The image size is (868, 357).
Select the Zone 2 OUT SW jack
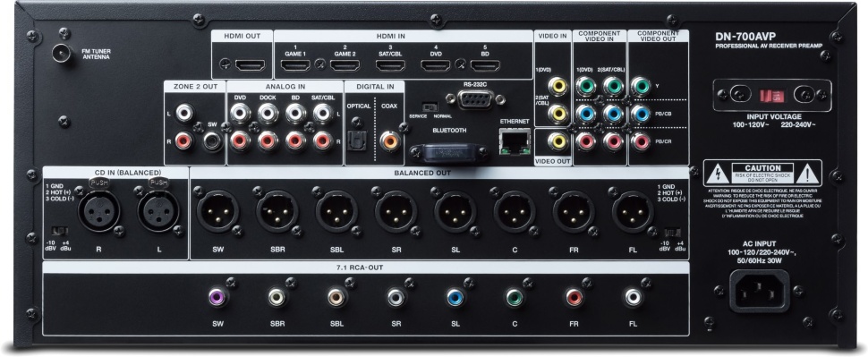click(x=211, y=141)
